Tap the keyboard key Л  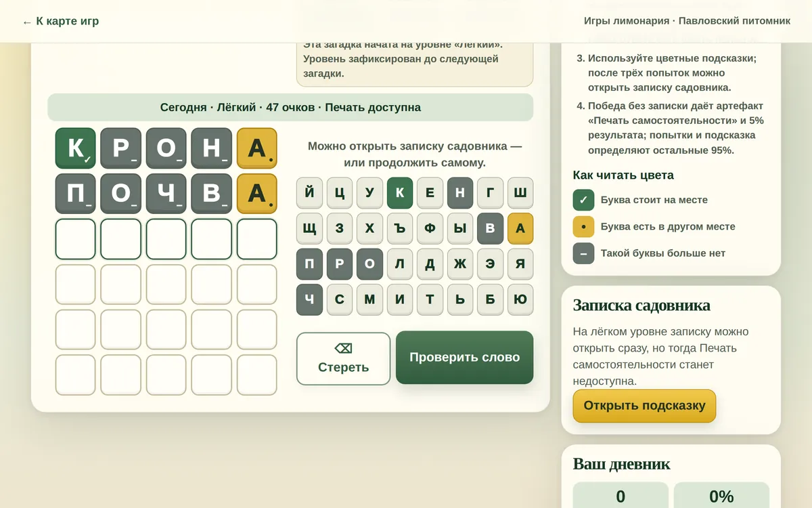click(400, 264)
